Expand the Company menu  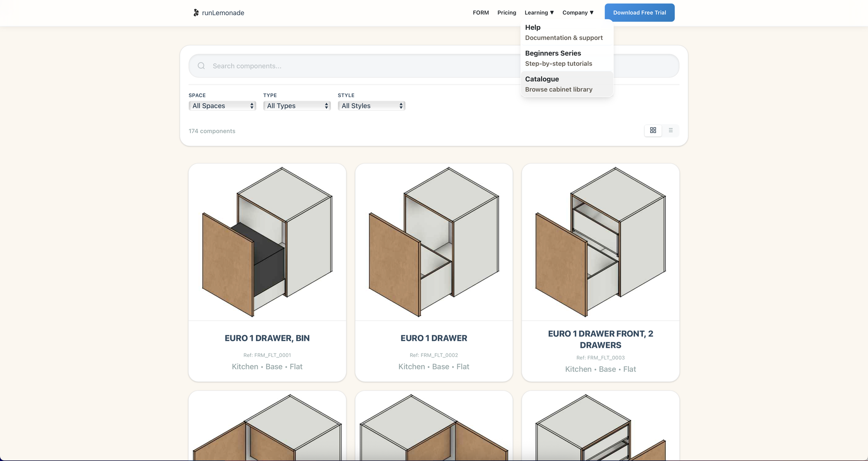[578, 13]
